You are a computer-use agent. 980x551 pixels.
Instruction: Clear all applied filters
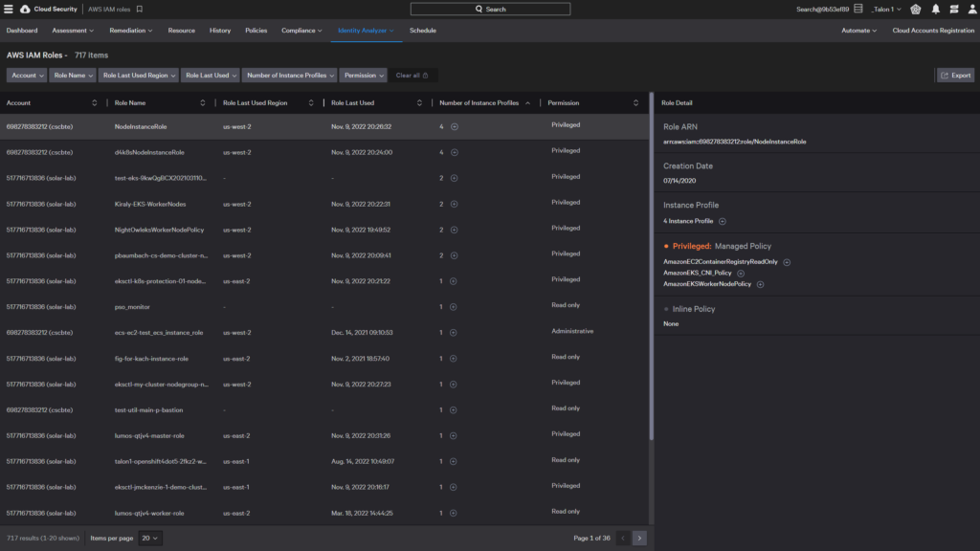(412, 76)
